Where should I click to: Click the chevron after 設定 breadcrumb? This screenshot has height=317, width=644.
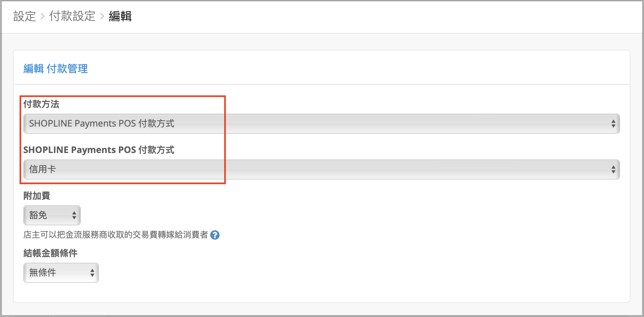click(42, 16)
